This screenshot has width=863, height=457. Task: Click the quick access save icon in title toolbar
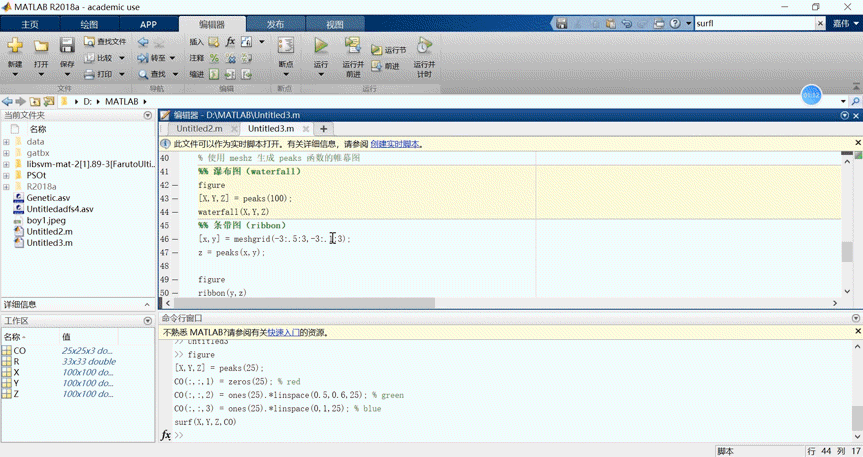561,23
